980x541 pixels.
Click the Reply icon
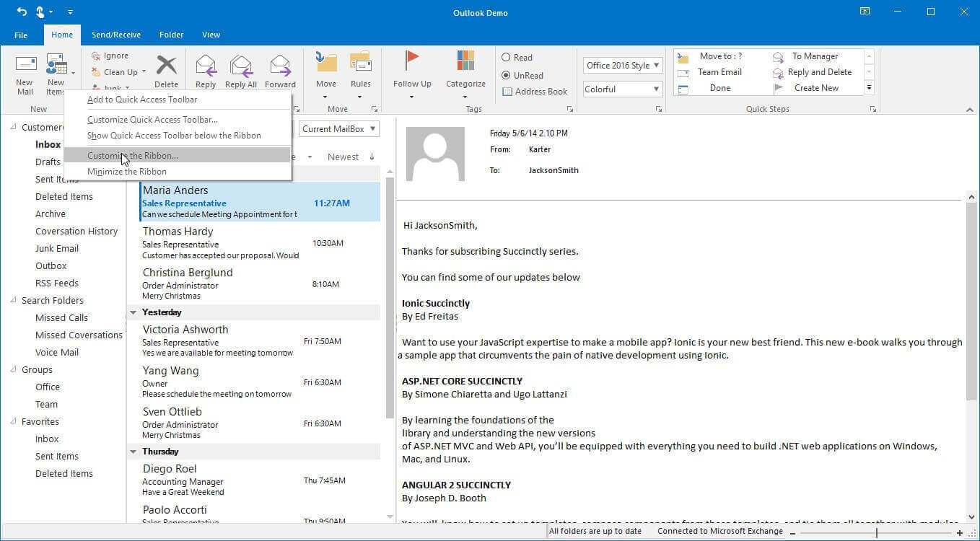206,66
